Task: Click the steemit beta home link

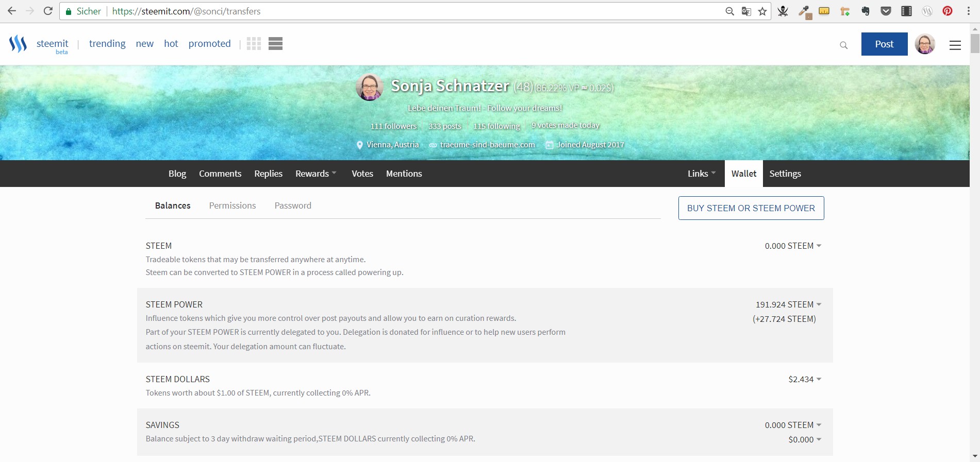Action: pyautogui.click(x=53, y=45)
